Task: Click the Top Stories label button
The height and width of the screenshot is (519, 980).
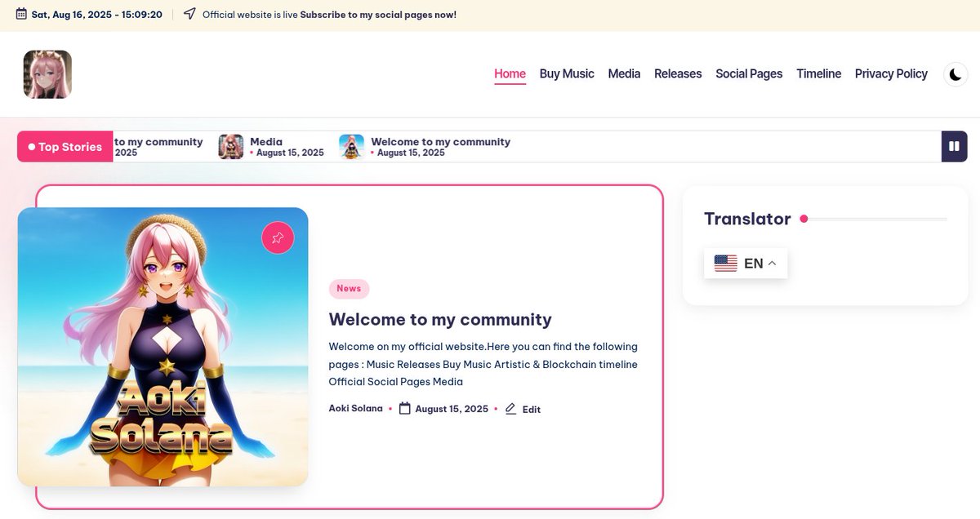Action: 65,147
